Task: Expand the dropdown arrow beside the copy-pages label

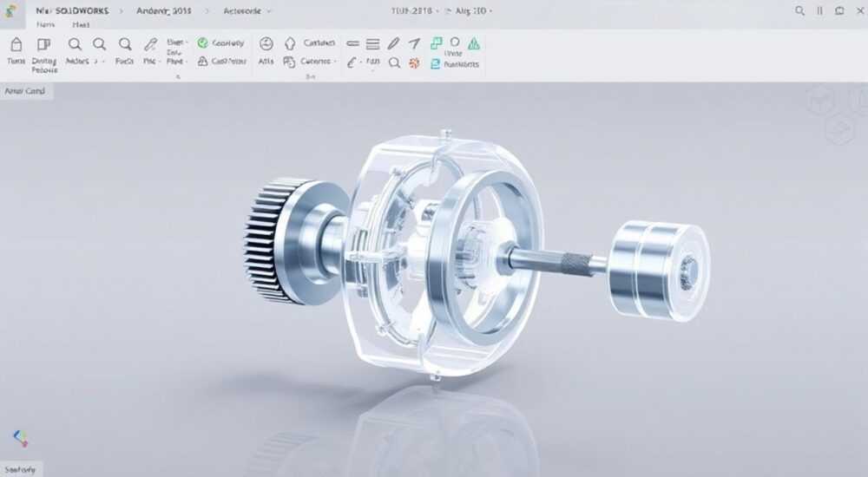Action: click(335, 62)
